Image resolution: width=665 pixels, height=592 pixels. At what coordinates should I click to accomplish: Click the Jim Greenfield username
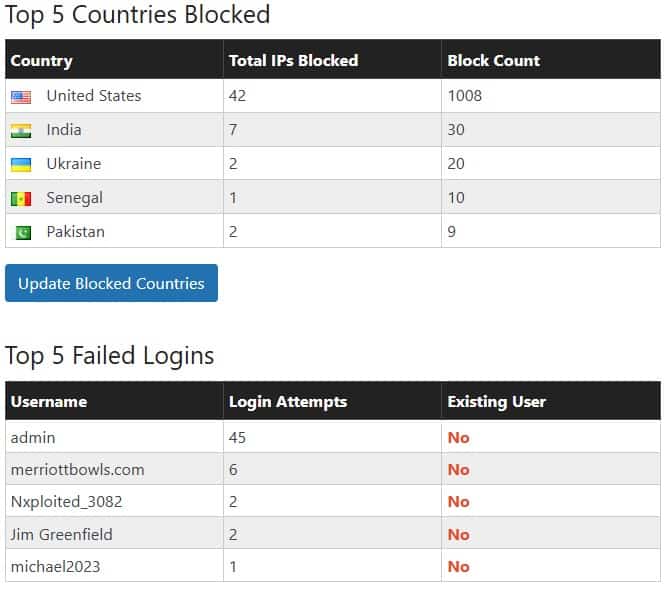pyautogui.click(x=61, y=534)
